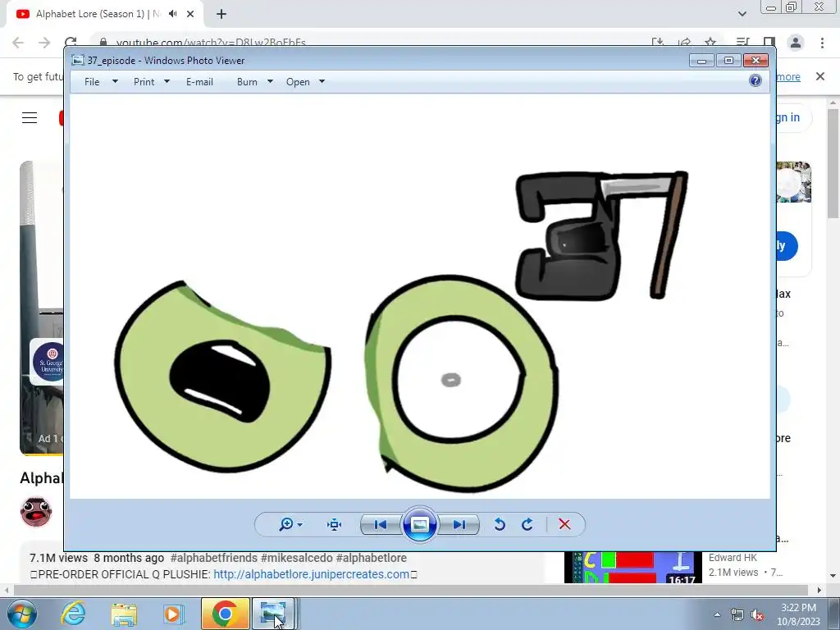Viewport: 840px width, 630px height.
Task: Open the Chrome profile avatar
Action: tap(796, 43)
